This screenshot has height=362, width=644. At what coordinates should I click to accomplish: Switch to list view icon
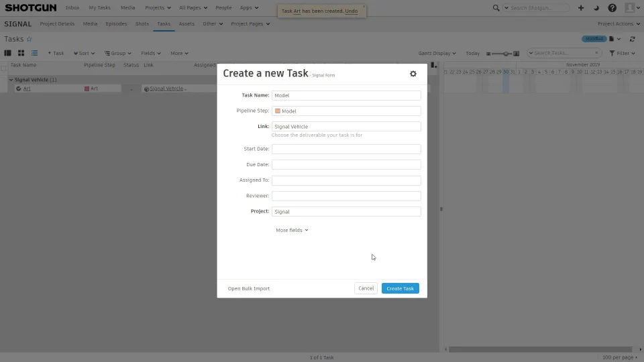[x=34, y=53]
